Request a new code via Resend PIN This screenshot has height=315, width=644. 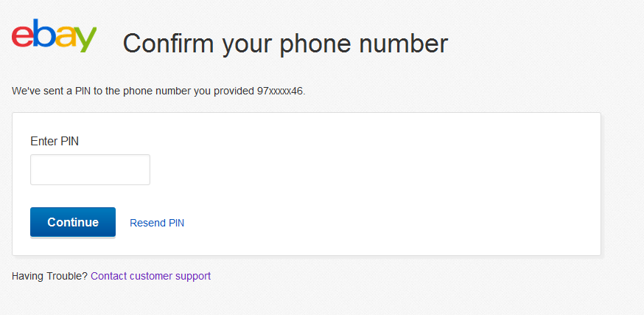(157, 223)
